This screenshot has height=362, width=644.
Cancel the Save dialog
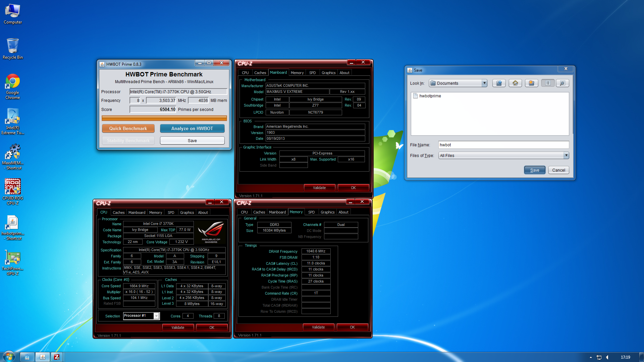(558, 170)
